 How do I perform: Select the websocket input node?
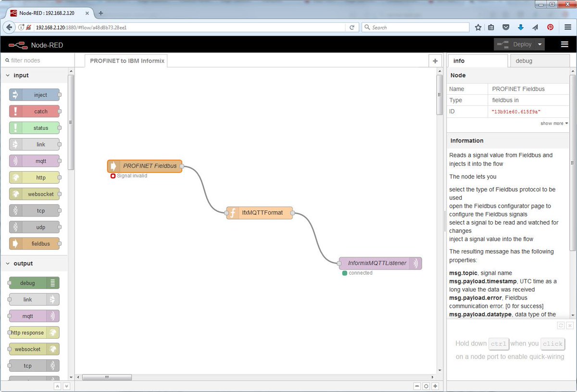click(35, 194)
